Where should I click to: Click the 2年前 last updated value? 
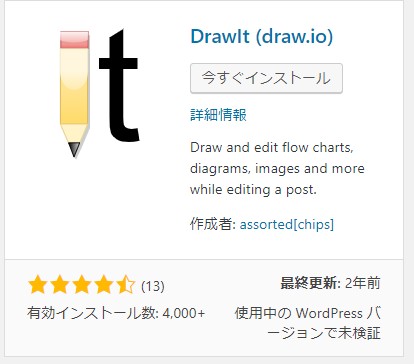tap(363, 283)
